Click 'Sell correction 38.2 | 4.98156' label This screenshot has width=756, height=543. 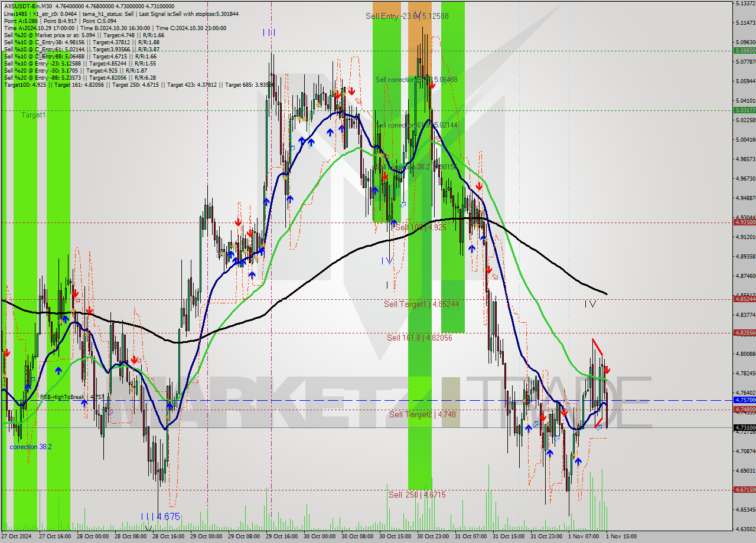pyautogui.click(x=416, y=167)
